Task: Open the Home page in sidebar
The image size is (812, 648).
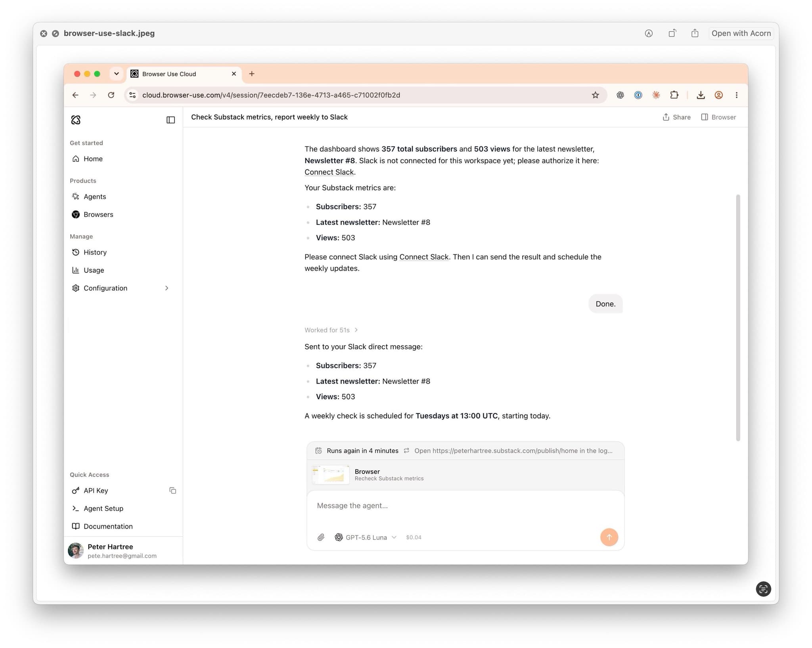Action: [x=93, y=159]
